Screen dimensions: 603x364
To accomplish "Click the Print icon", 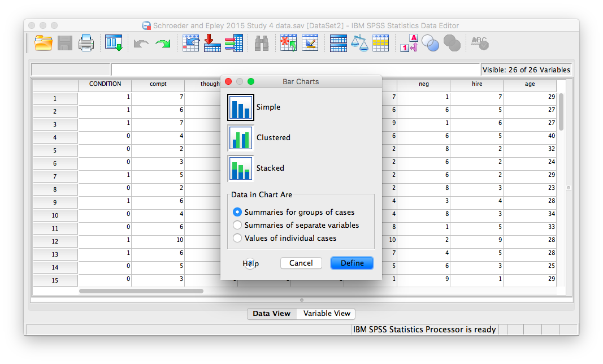I will click(x=86, y=43).
